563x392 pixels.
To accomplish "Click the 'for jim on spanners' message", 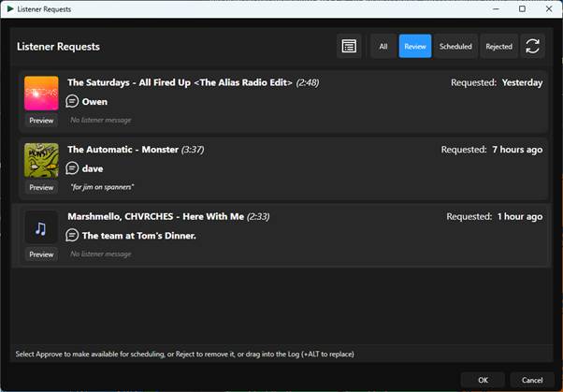I will [x=102, y=187].
